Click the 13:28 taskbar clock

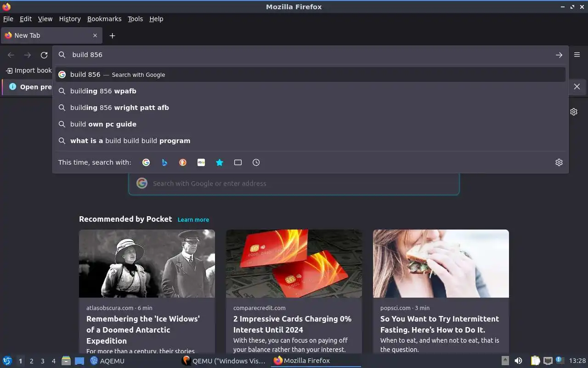coord(577,361)
